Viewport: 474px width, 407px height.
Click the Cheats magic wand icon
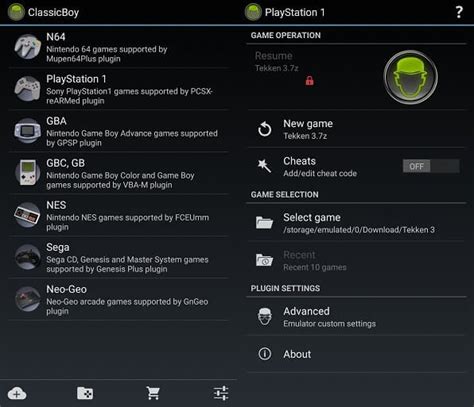(x=264, y=166)
